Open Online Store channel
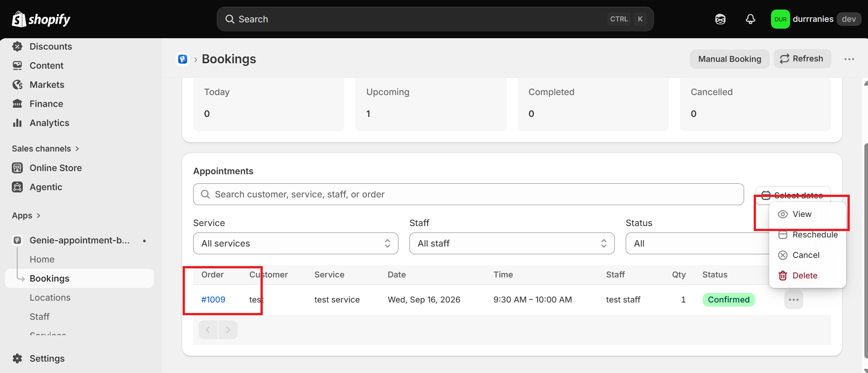868x373 pixels. tap(56, 168)
